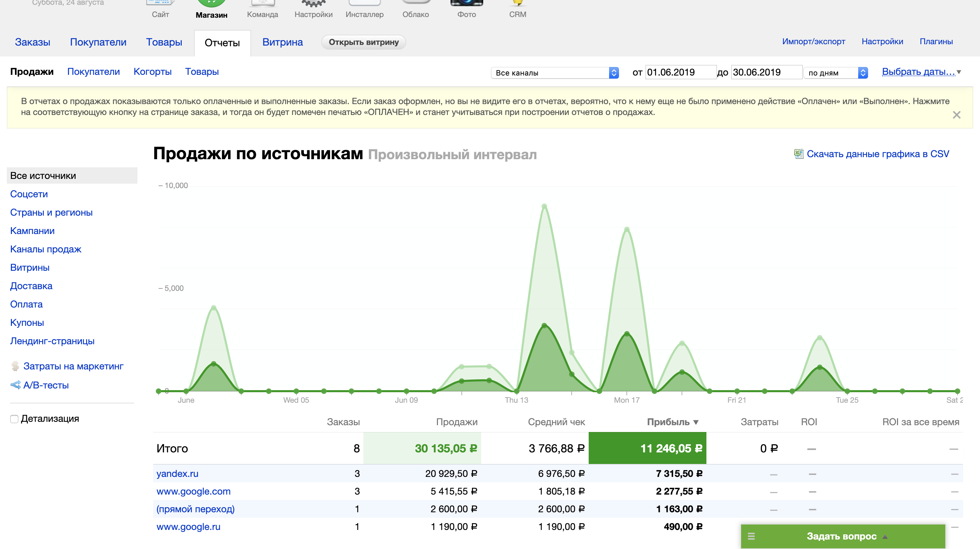Enable the Детализация checkbox

point(14,419)
